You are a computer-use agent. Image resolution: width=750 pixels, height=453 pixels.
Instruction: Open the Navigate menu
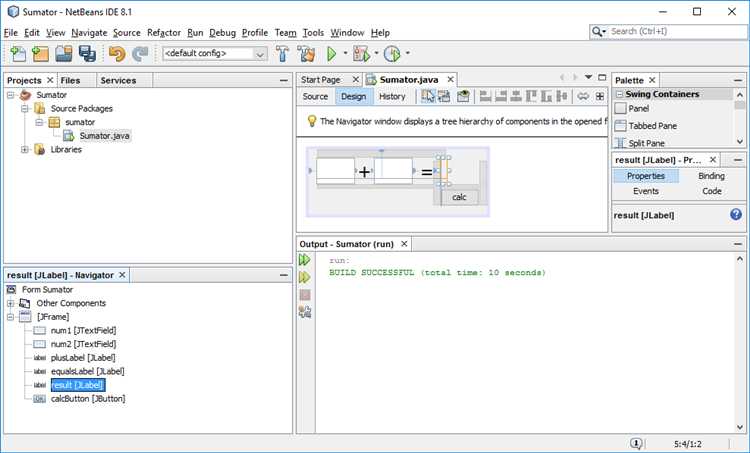click(89, 33)
